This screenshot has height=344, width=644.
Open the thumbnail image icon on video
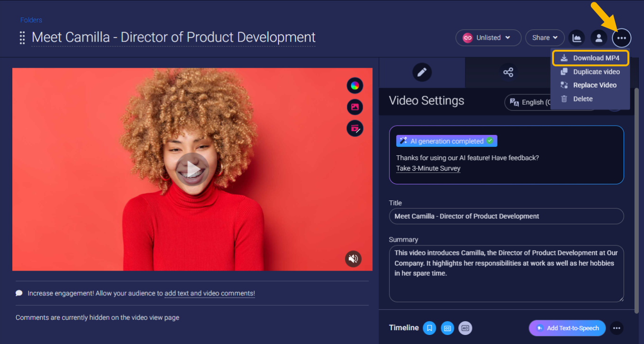coord(355,107)
